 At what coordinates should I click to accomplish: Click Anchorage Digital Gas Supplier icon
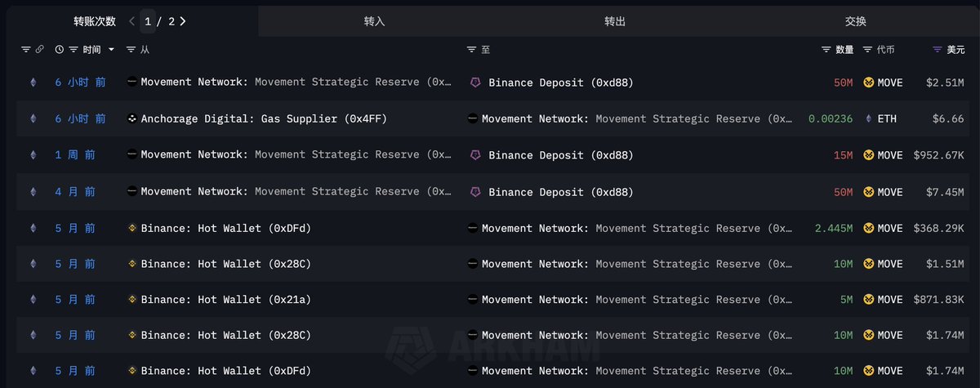(132, 119)
